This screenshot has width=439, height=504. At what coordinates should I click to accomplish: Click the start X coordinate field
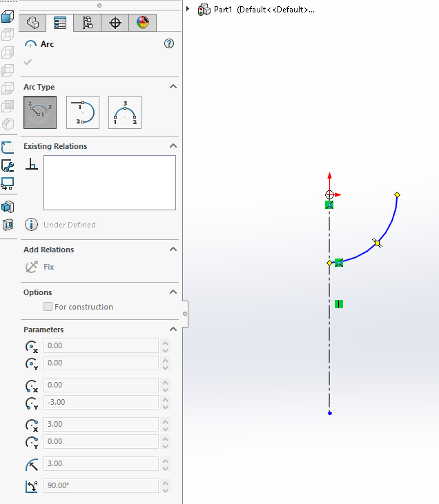point(101,385)
